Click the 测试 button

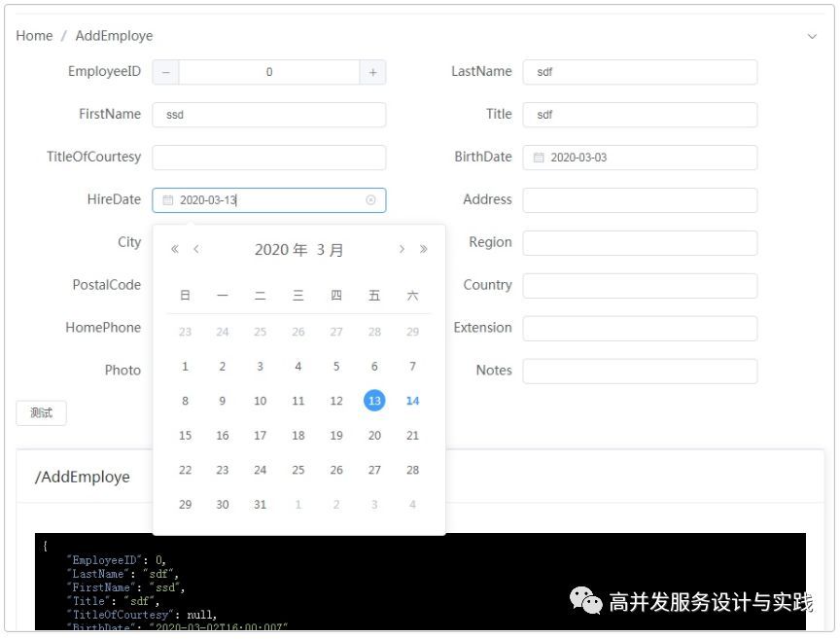40,412
